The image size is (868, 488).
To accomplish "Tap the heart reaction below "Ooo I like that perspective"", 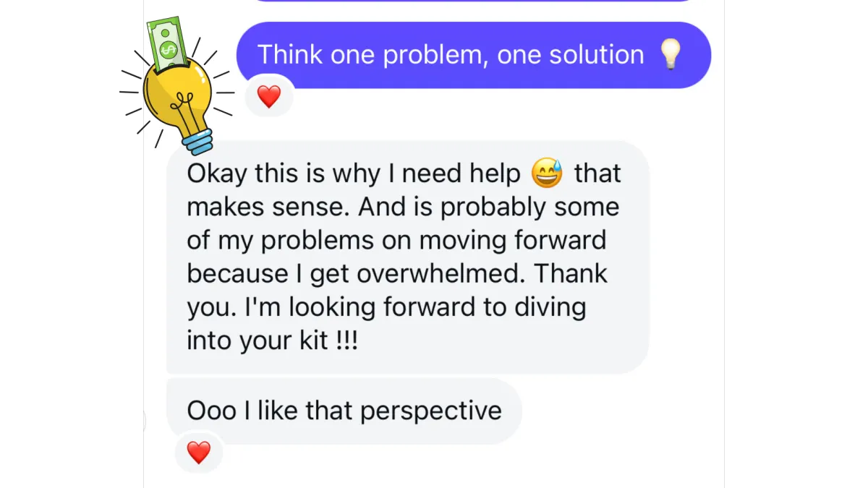I will tap(199, 453).
